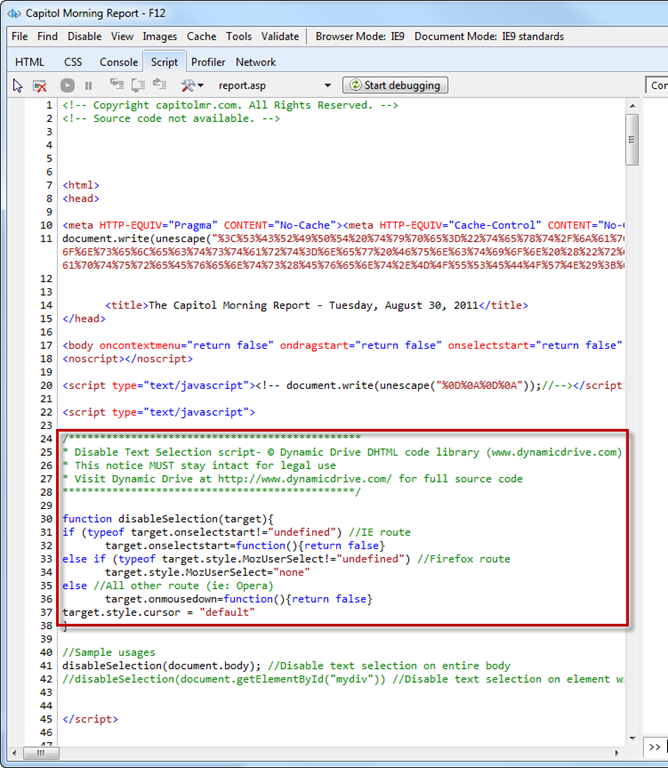Image resolution: width=668 pixels, height=768 pixels.
Task: Click the double-chevron console toggle button
Action: coord(653,747)
